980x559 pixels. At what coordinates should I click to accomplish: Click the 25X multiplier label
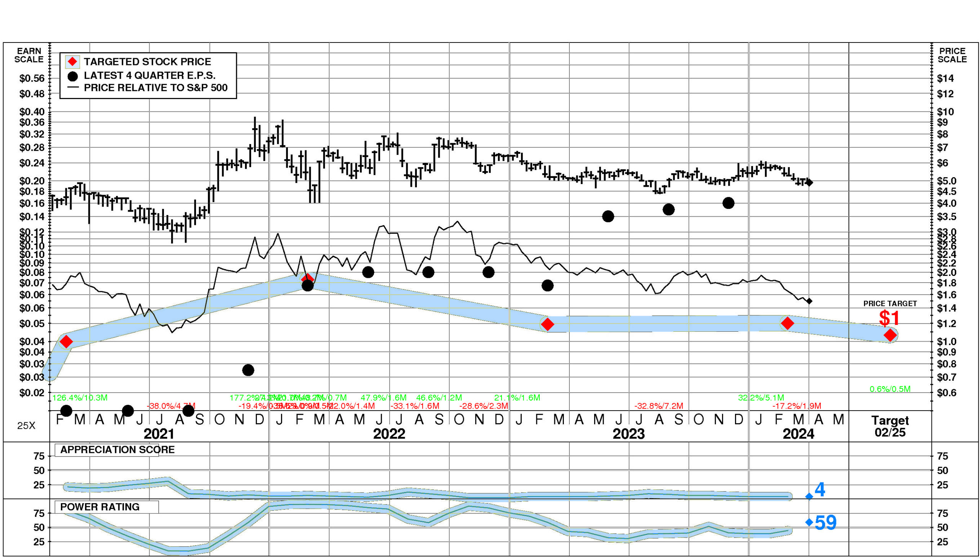[x=26, y=425]
